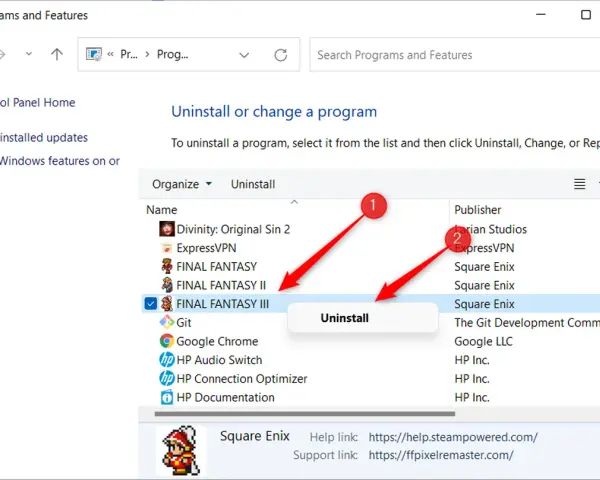Open the Control Panel Home link
The image size is (600, 480).
(38, 103)
